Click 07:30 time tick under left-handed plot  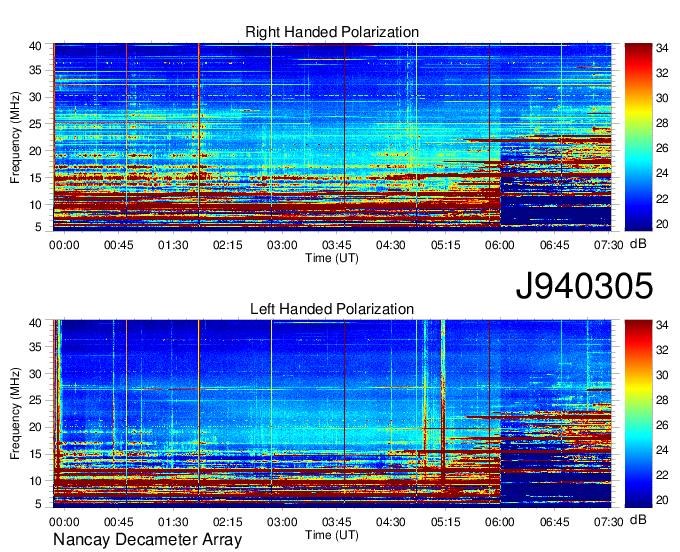(x=608, y=522)
